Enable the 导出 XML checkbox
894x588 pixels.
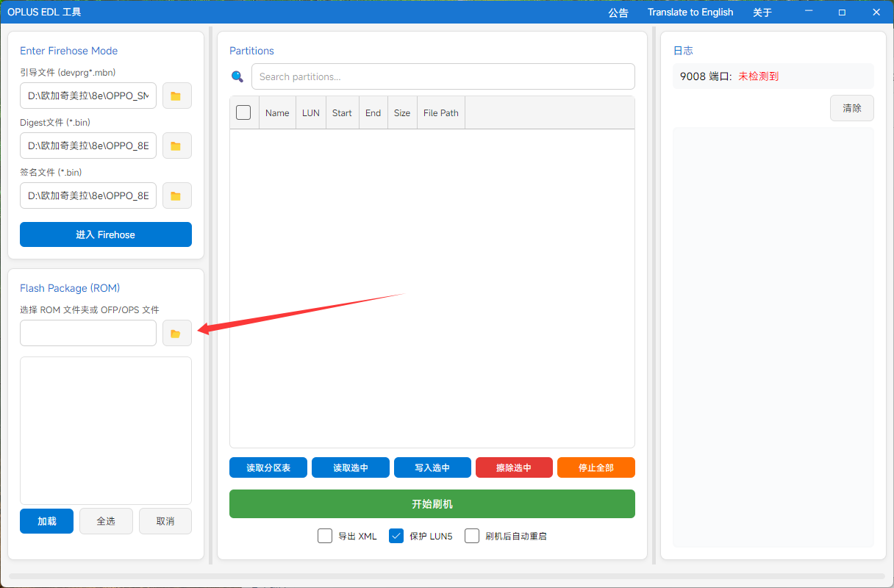pos(325,536)
